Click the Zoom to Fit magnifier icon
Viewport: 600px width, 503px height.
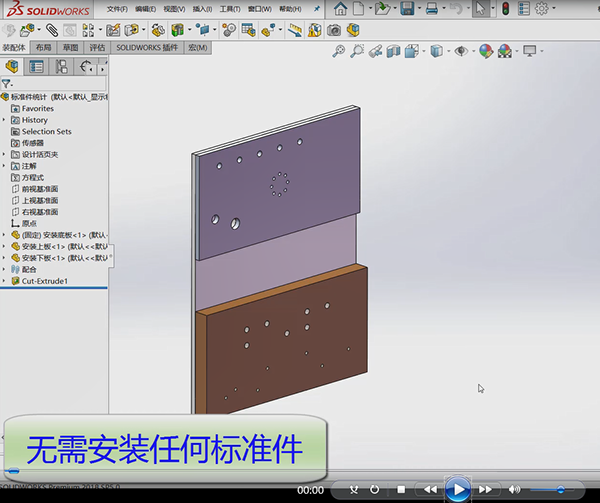[340, 51]
